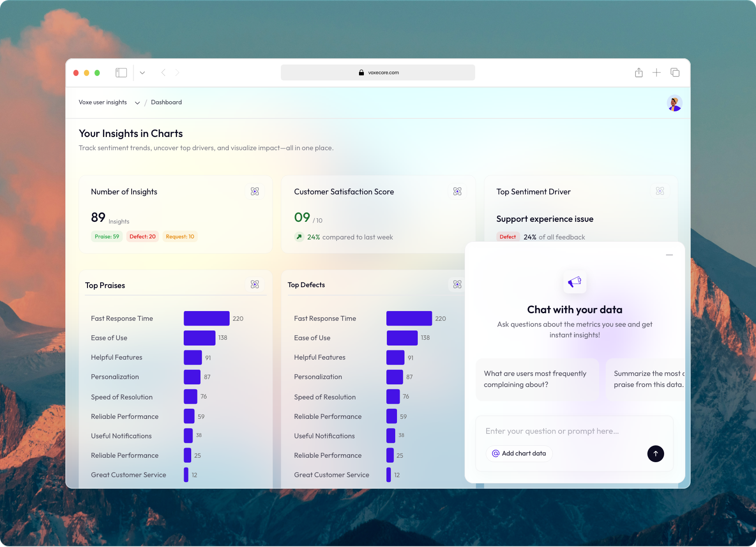
Task: Open the browser tab overview chevron
Action: [142, 72]
